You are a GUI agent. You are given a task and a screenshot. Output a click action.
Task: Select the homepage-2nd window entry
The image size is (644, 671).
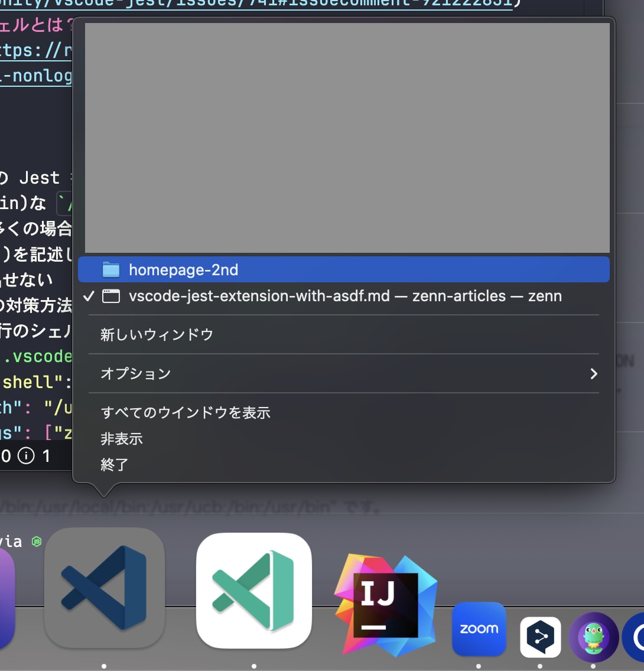coord(344,269)
